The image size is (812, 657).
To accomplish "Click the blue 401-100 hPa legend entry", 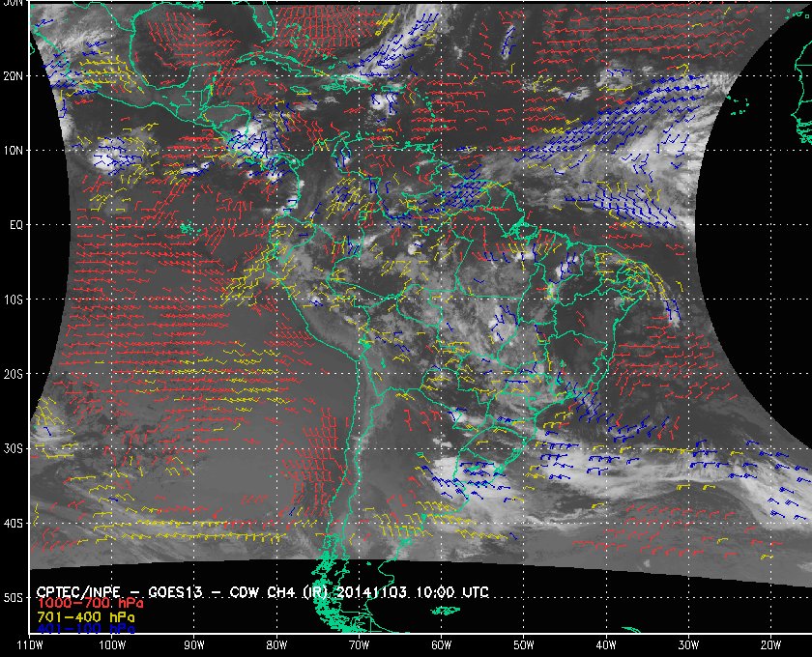I will click(x=85, y=629).
